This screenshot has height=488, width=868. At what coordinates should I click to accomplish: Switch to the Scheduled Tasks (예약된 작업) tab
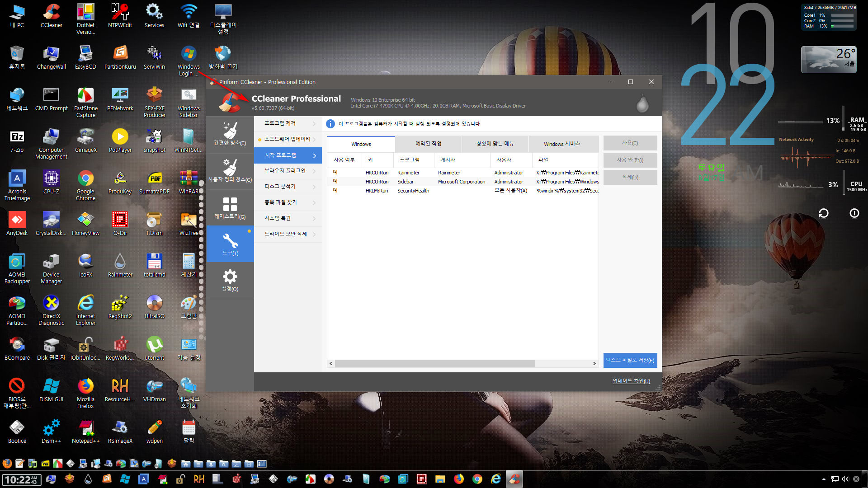[x=428, y=144]
